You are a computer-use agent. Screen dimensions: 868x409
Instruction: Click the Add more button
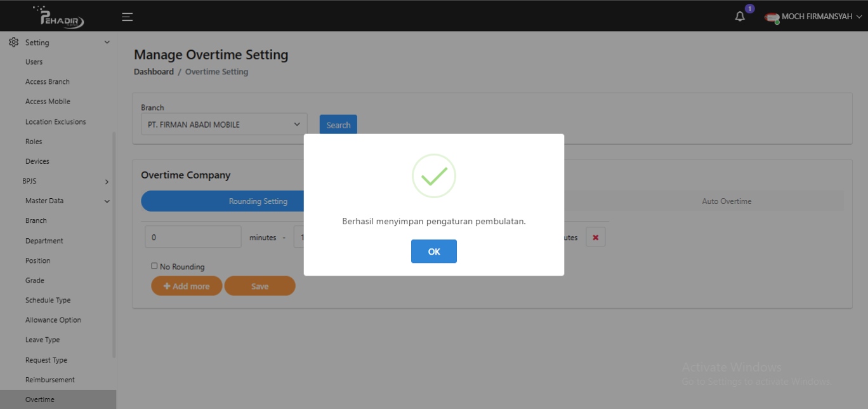point(187,286)
